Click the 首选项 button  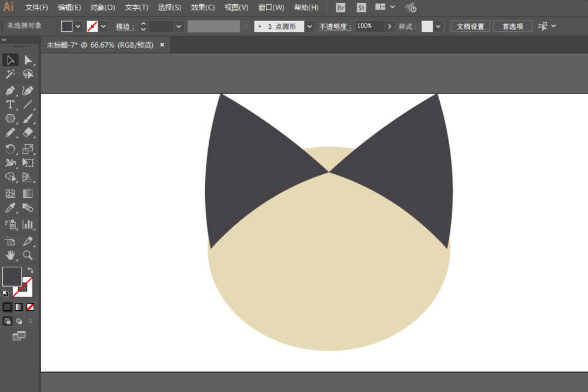coord(513,26)
